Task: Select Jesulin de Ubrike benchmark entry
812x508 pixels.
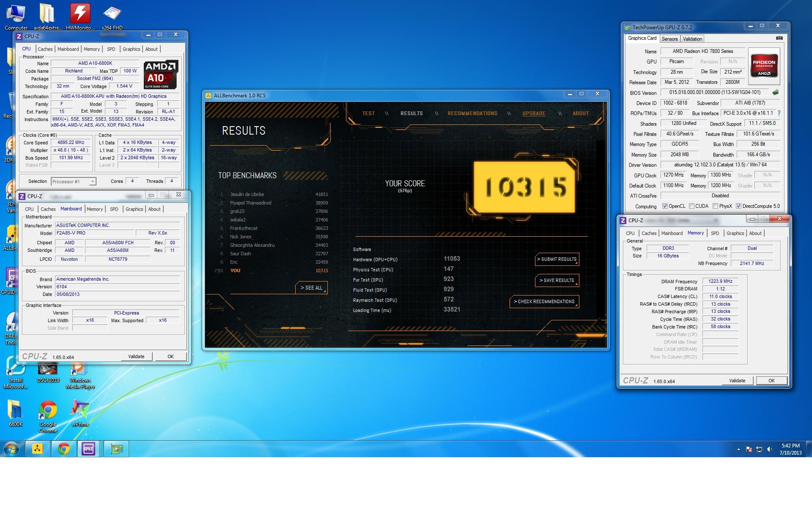Action: point(273,194)
